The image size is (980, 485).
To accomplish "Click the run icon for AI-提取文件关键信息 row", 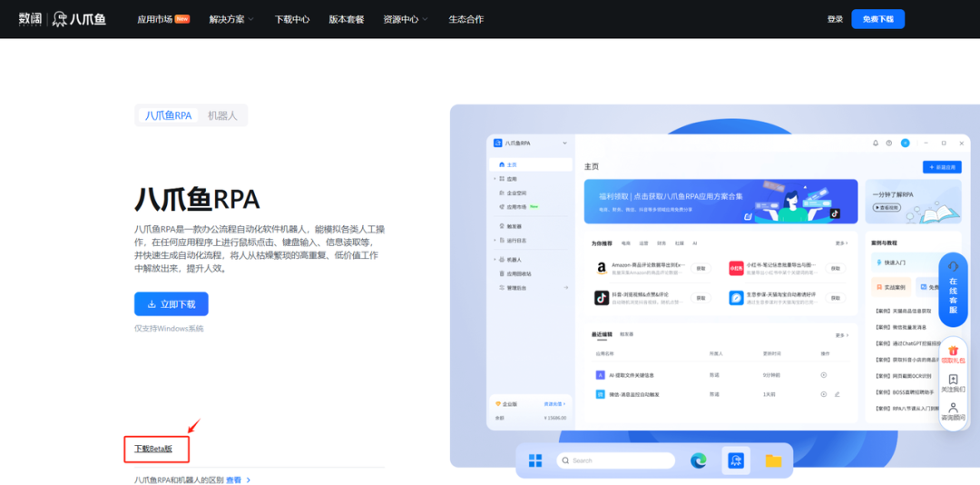I will [824, 375].
